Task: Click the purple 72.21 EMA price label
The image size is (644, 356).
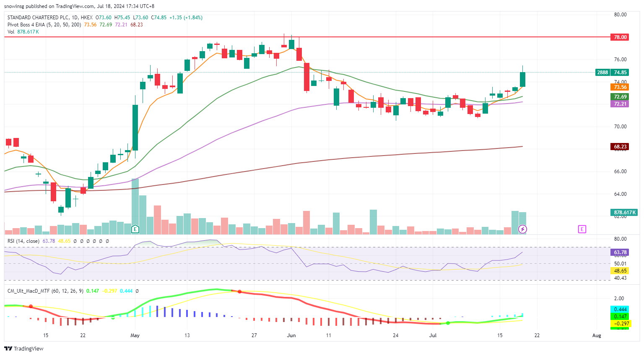Action: click(x=621, y=104)
